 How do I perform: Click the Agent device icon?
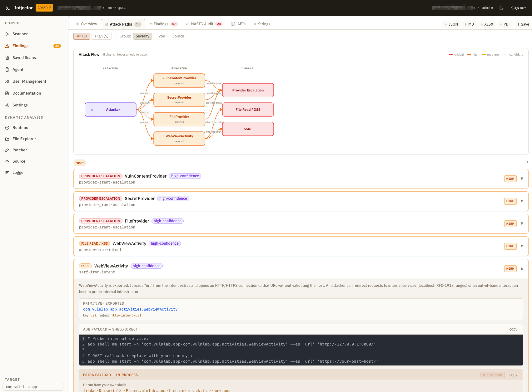(7, 70)
